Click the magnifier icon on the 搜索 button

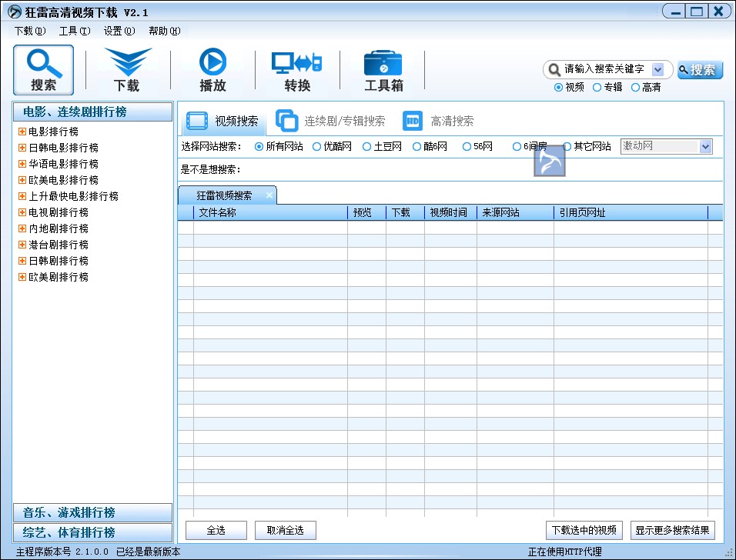point(684,68)
